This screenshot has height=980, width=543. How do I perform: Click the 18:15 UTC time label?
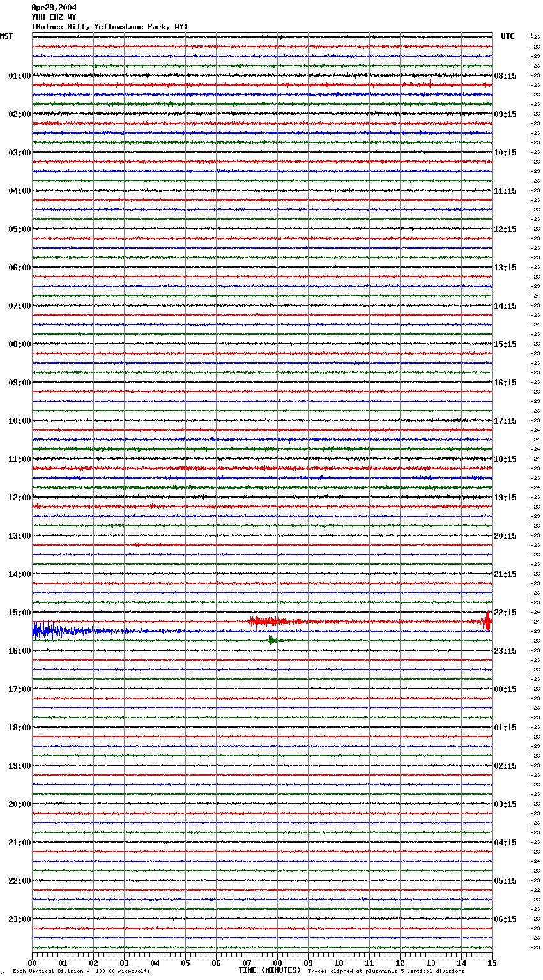(x=505, y=459)
